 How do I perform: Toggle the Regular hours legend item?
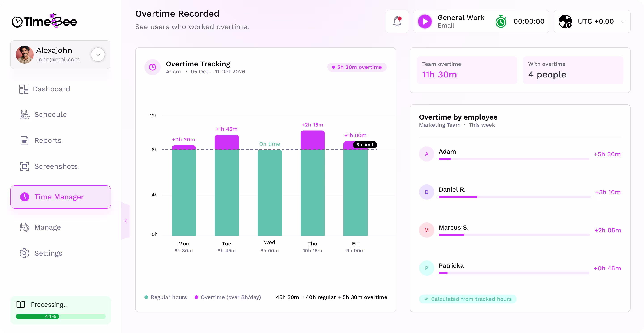[x=166, y=297]
